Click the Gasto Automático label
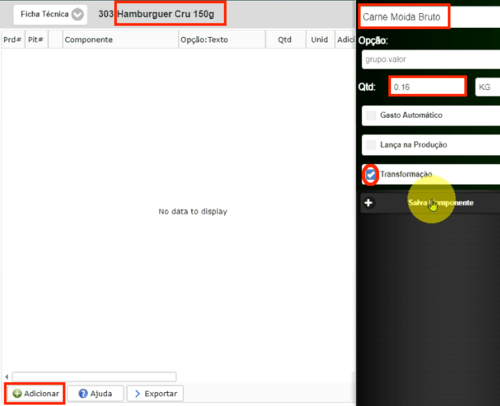This screenshot has width=500, height=406. [411, 115]
